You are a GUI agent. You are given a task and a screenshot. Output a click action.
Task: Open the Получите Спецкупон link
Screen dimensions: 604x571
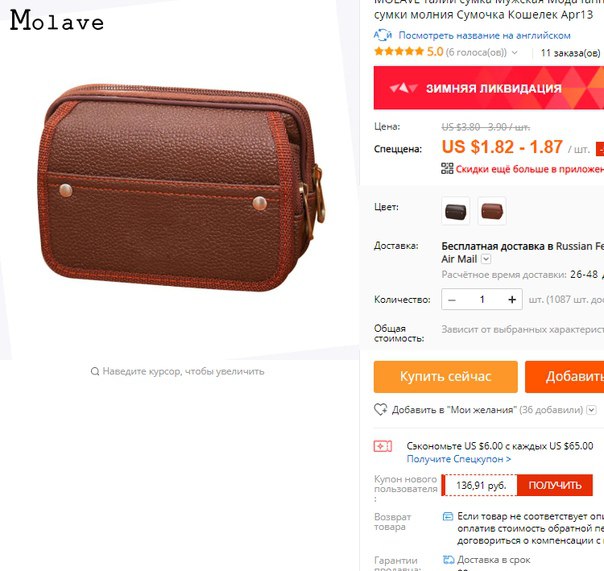[459, 459]
